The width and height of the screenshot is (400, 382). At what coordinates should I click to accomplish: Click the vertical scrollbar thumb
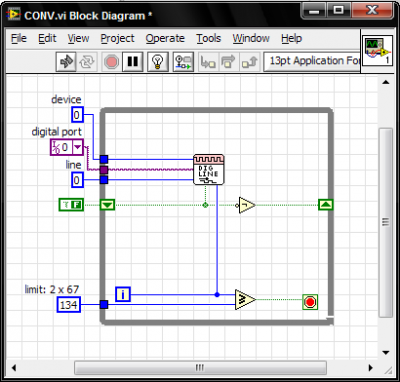point(386,222)
